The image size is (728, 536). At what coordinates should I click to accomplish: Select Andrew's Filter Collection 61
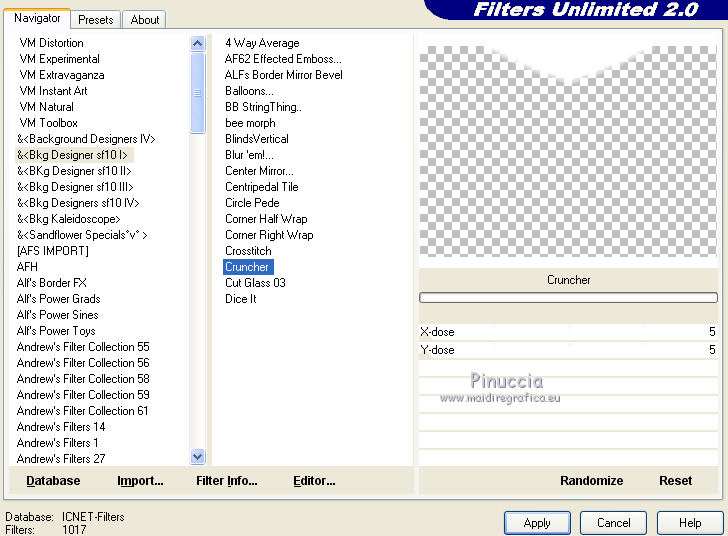[x=83, y=411]
